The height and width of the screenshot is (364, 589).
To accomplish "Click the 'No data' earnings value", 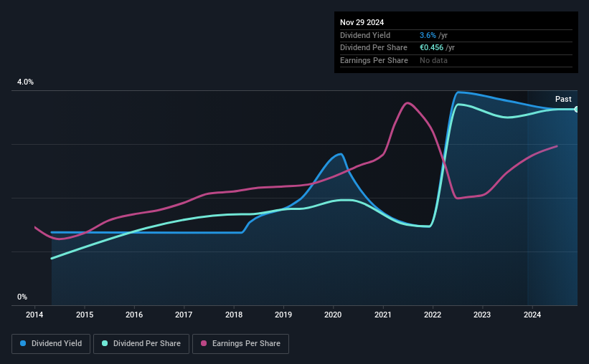I will tap(433, 60).
